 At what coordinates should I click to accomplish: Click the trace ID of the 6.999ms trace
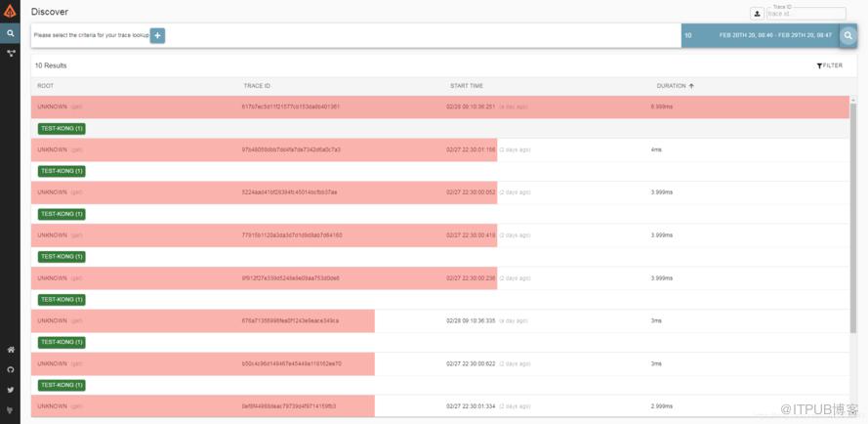pos(291,106)
